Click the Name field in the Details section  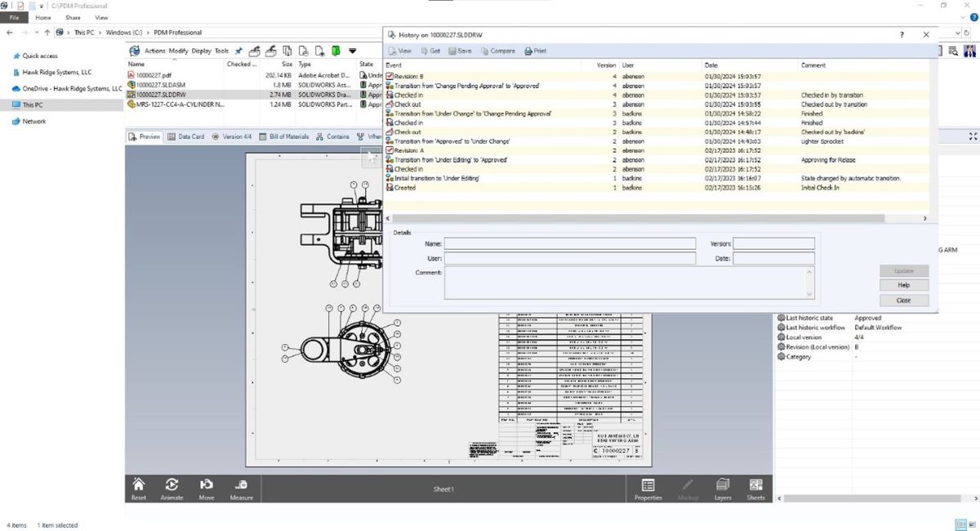click(x=570, y=243)
